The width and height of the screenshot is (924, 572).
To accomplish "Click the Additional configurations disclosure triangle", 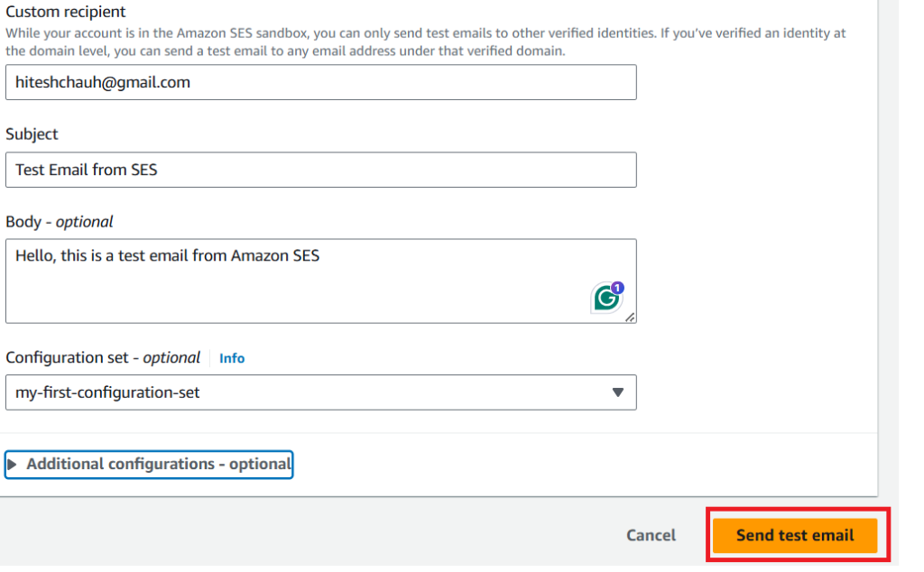I will (x=13, y=465).
